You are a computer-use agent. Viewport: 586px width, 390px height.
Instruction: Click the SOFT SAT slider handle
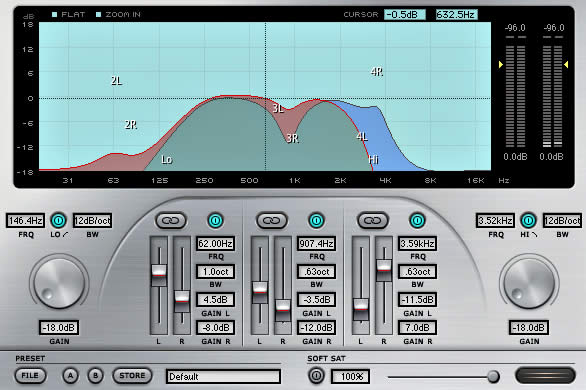click(493, 376)
